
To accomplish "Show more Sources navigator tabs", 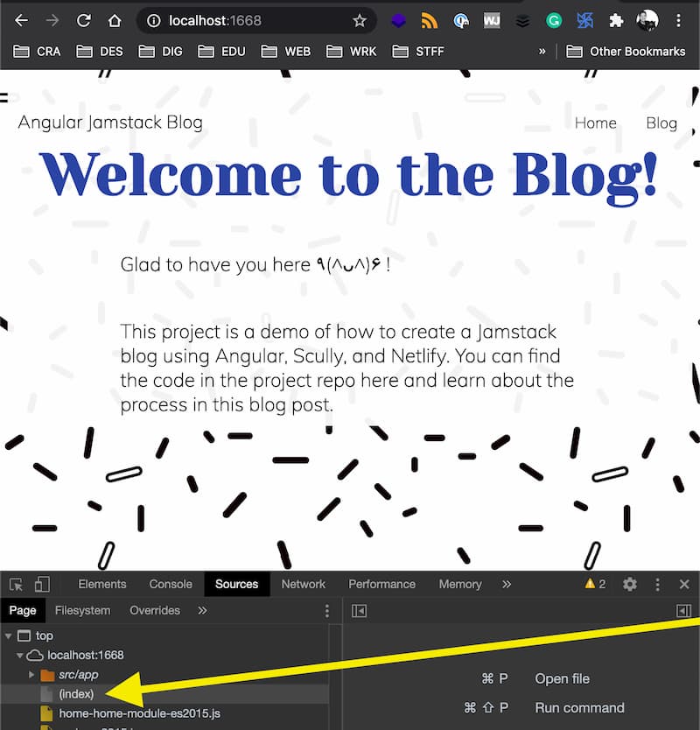I will (202, 611).
